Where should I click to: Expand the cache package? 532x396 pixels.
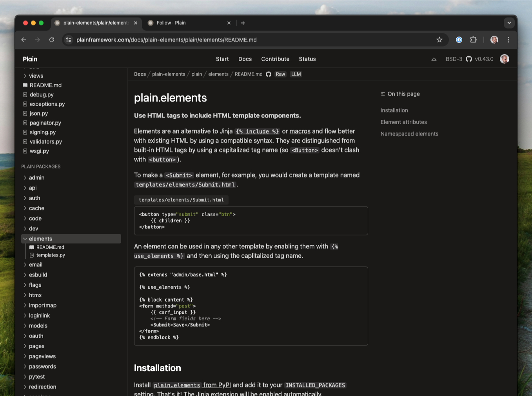point(36,208)
